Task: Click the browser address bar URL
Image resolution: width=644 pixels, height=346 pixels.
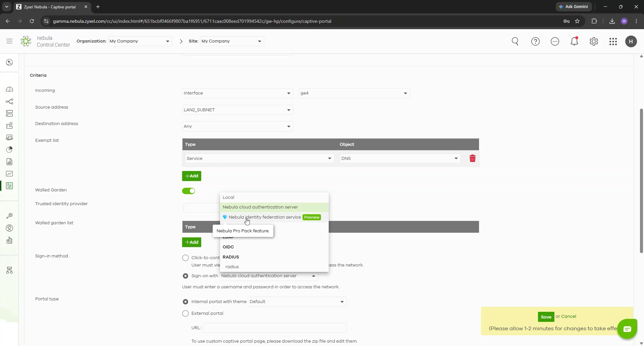Action: [192, 21]
